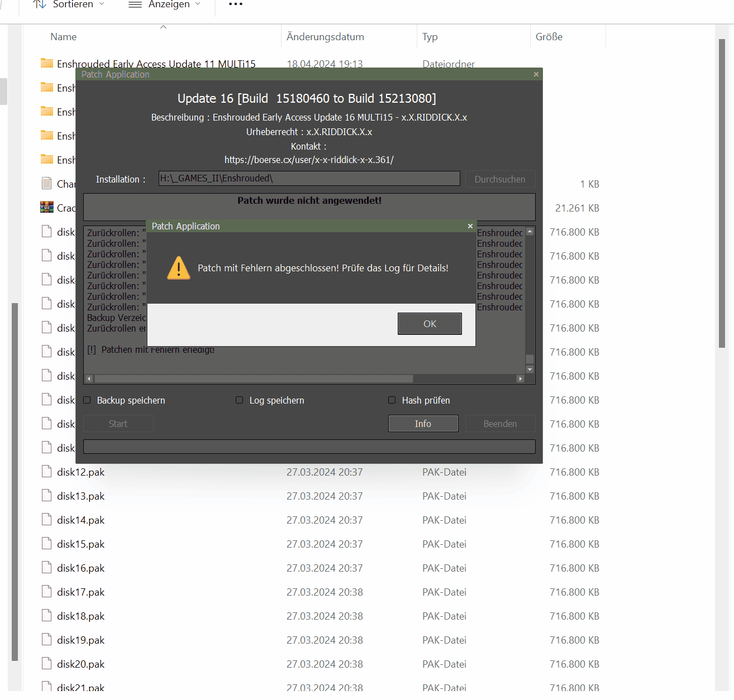The width and height of the screenshot is (734, 700).
Task: Click the Beenden button
Action: [x=500, y=424]
